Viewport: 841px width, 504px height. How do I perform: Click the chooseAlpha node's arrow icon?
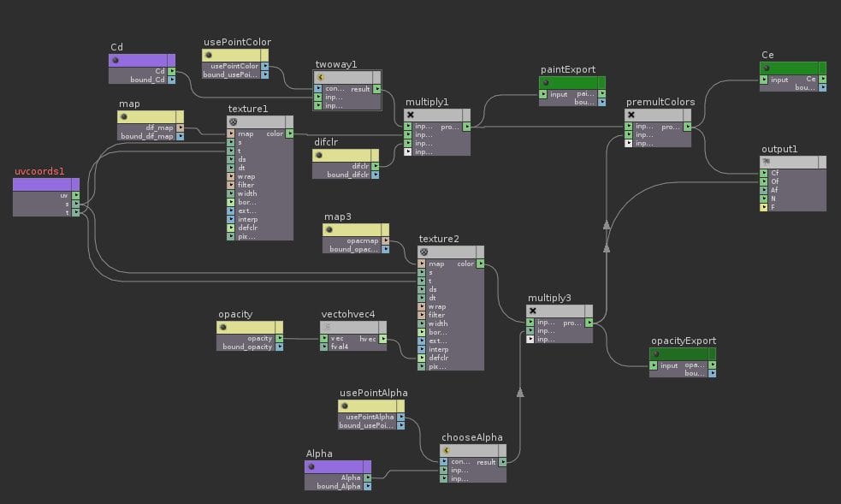pos(447,449)
